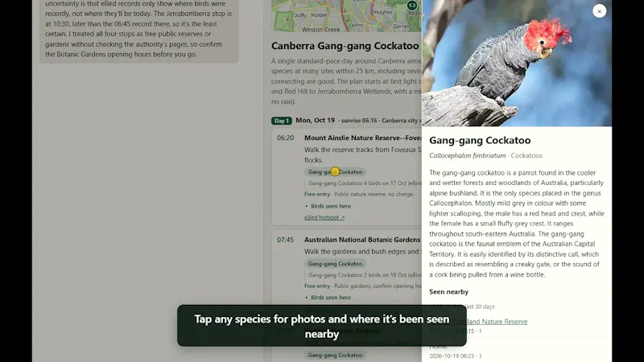Click '2 birds on 18 Oct' eBird record text

coord(386,275)
